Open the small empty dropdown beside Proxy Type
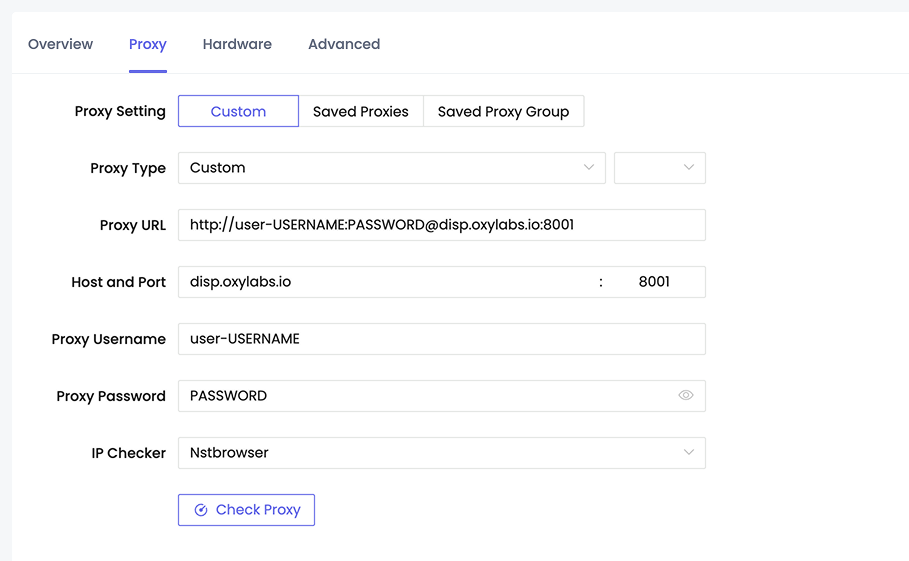Image resolution: width=909 pixels, height=561 pixels. pyautogui.click(x=659, y=168)
